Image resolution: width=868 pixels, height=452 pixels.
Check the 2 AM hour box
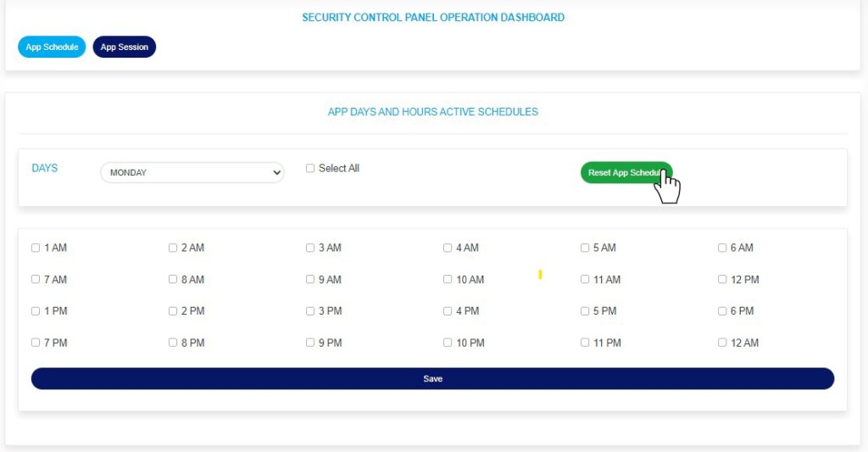173,248
